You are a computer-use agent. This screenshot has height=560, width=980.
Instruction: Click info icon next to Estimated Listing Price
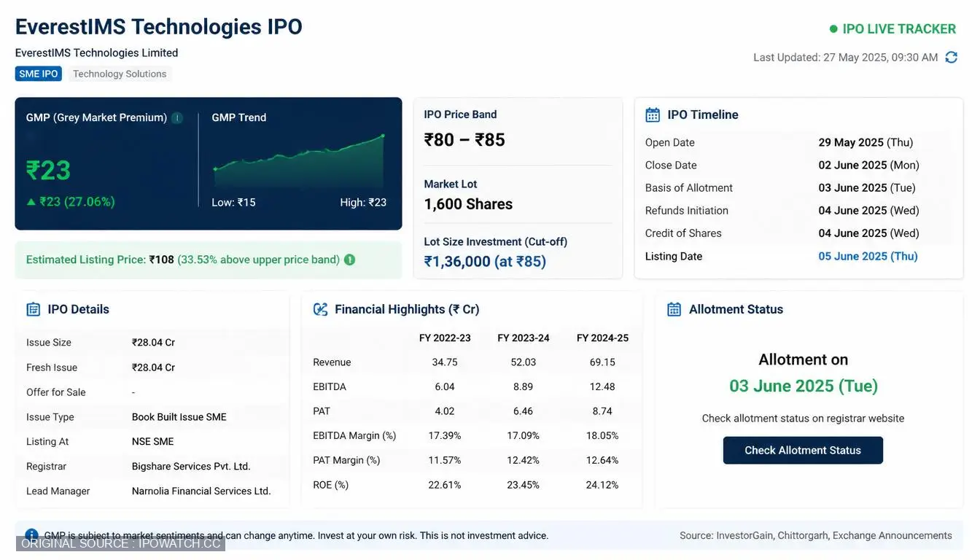pyautogui.click(x=350, y=260)
